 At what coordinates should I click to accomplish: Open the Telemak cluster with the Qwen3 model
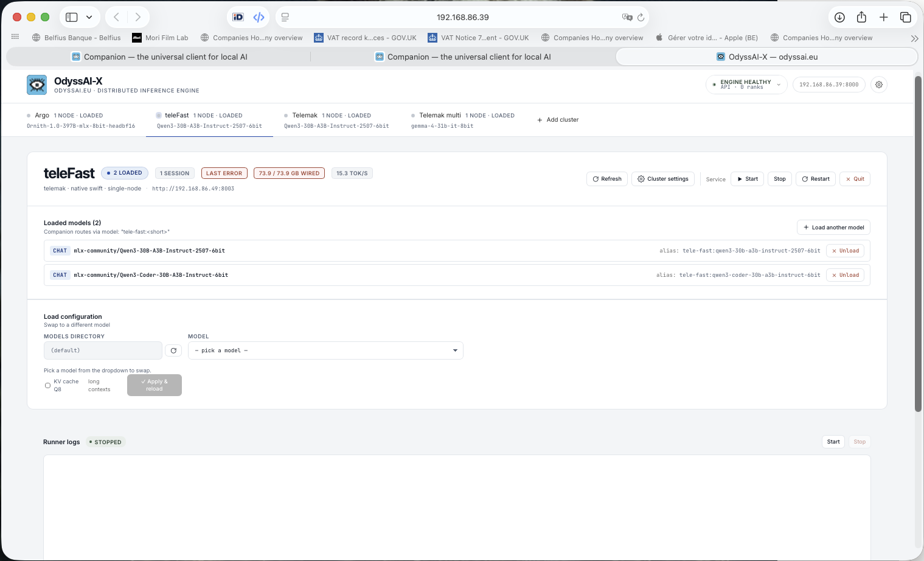336,120
